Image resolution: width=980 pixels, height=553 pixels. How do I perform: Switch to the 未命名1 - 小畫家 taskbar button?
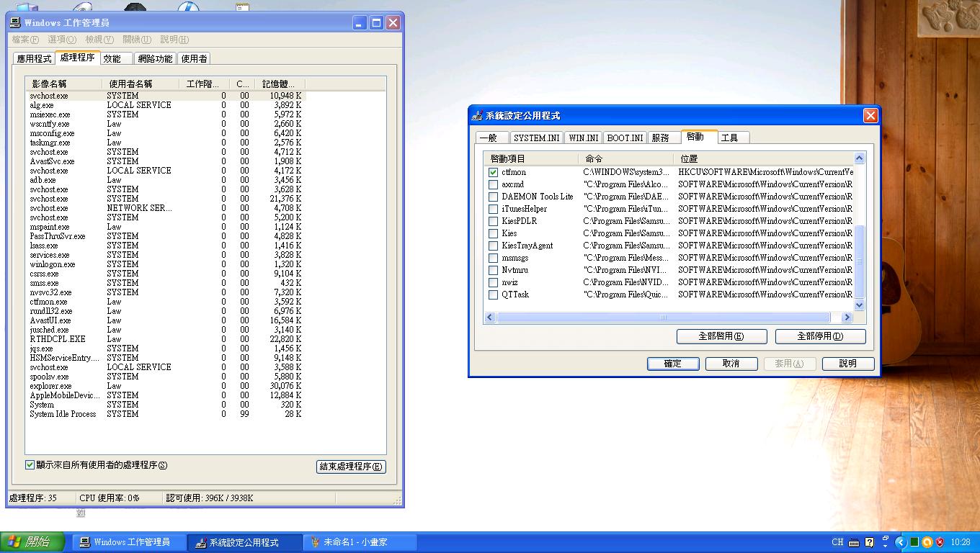360,542
